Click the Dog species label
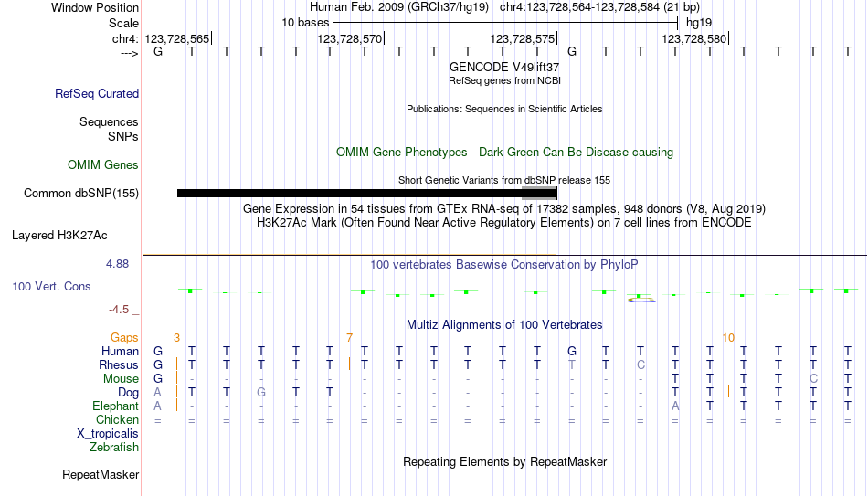Image resolution: width=868 pixels, height=496 pixels. click(128, 393)
